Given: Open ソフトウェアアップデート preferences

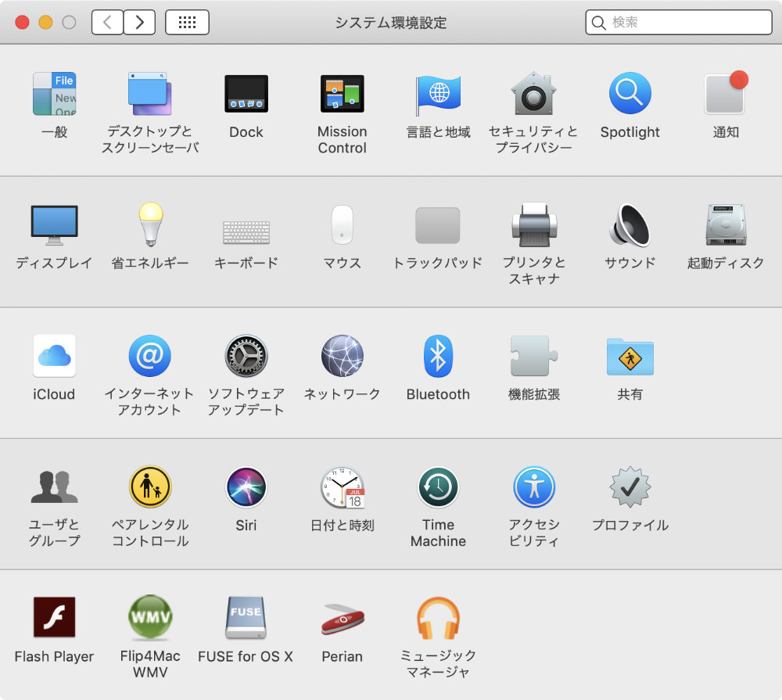Looking at the screenshot, I should (x=246, y=356).
